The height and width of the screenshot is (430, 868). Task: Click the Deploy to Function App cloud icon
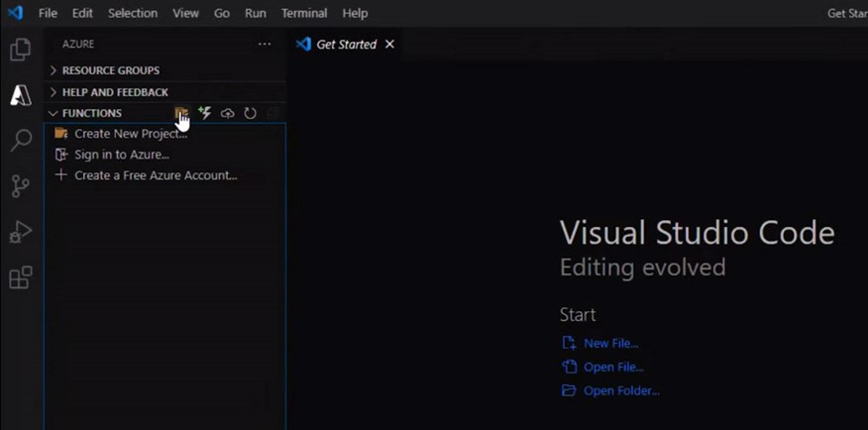tap(228, 114)
